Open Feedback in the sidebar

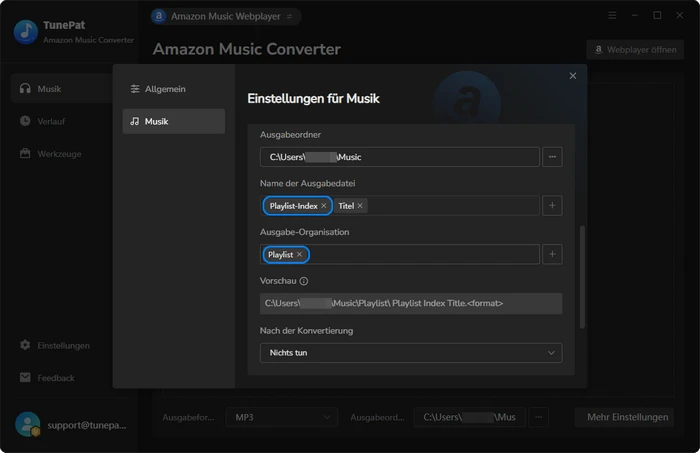click(47, 378)
